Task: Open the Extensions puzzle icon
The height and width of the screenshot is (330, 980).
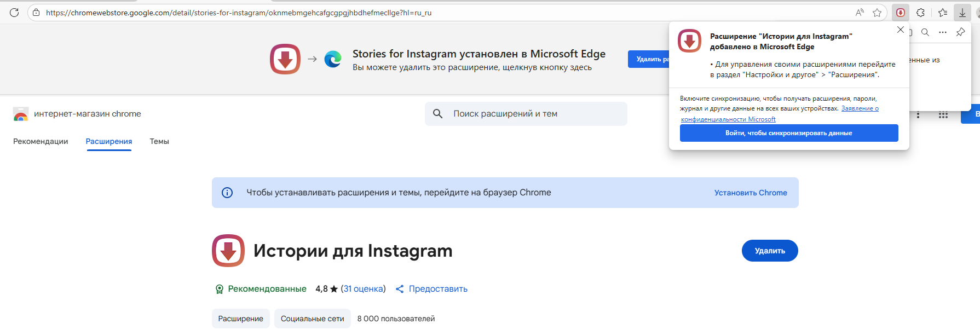Action: (x=921, y=12)
